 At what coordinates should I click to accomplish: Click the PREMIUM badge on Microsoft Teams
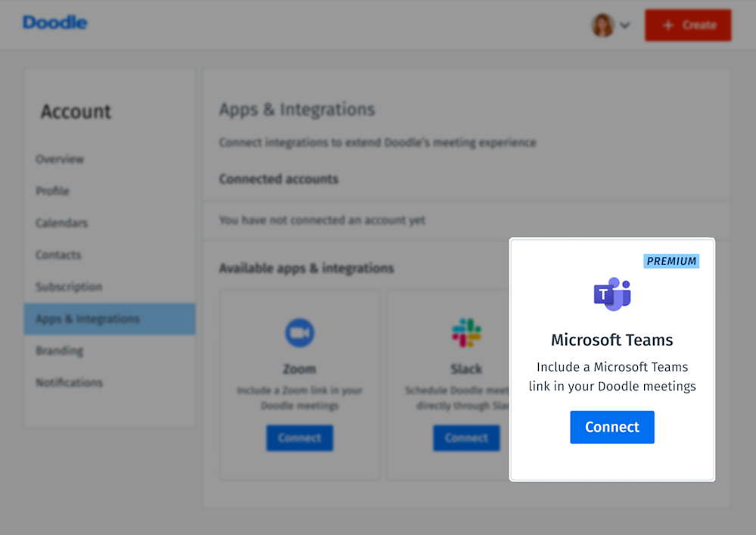[670, 261]
